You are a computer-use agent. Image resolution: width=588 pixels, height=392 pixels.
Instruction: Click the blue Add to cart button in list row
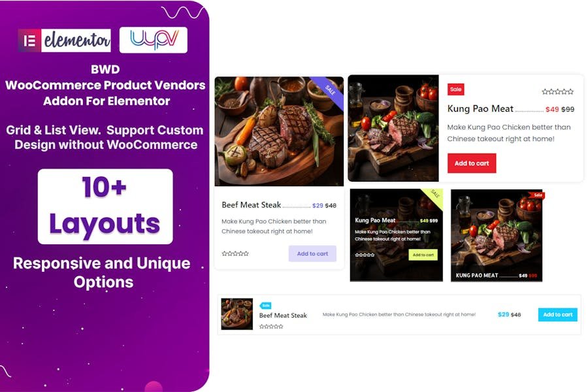point(558,314)
